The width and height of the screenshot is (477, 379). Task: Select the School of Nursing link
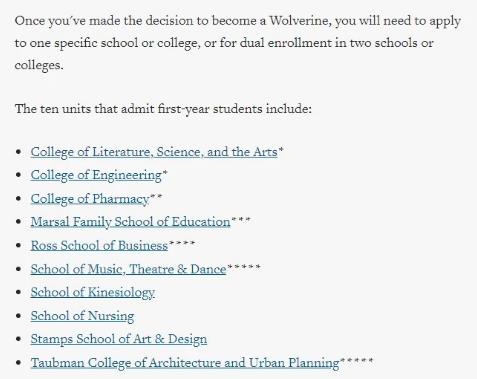pos(82,316)
